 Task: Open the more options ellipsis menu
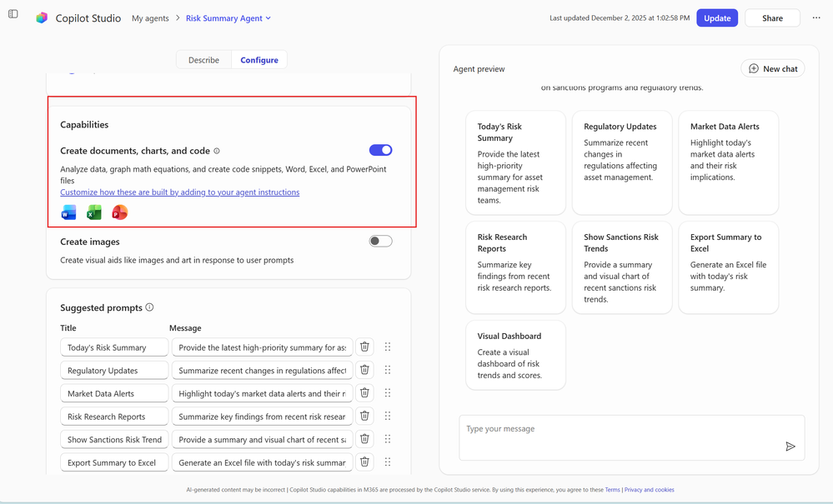click(815, 17)
